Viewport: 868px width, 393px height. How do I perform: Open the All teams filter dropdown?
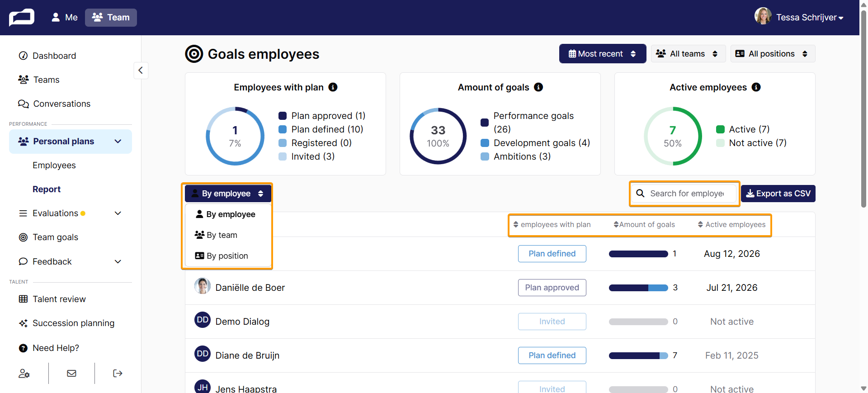[688, 54]
